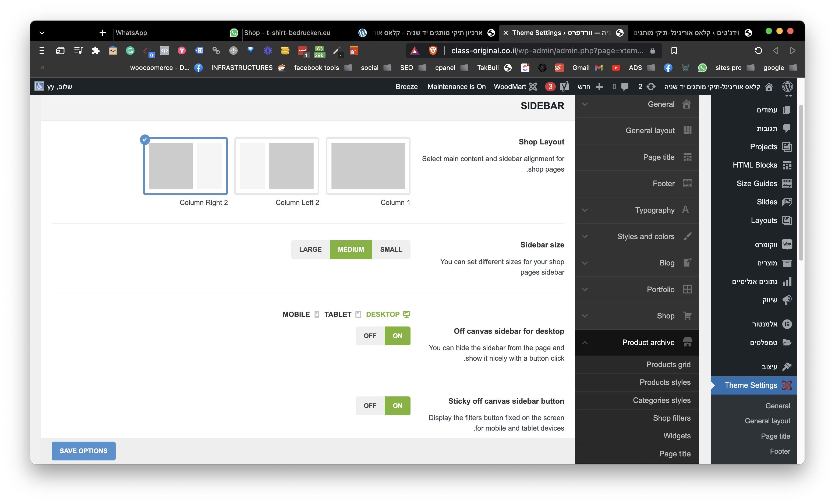835x504 pixels.
Task: Click the accessibility icon in admin bar
Action: pos(39,86)
